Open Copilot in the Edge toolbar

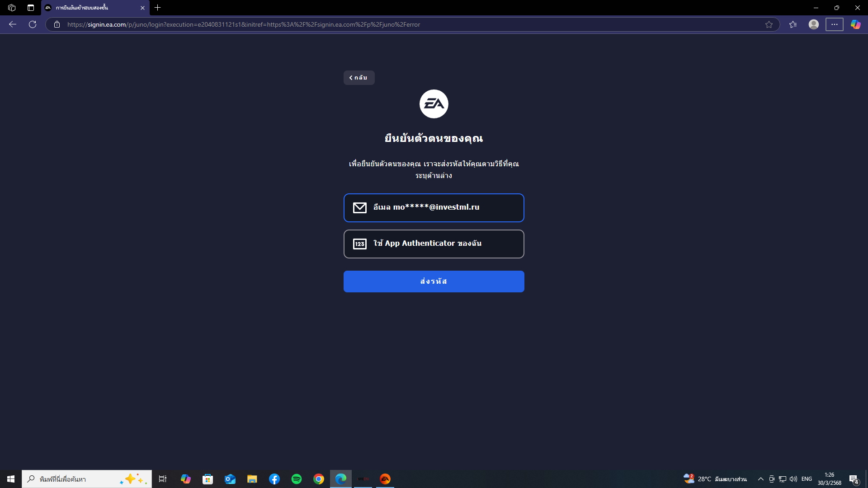click(856, 24)
